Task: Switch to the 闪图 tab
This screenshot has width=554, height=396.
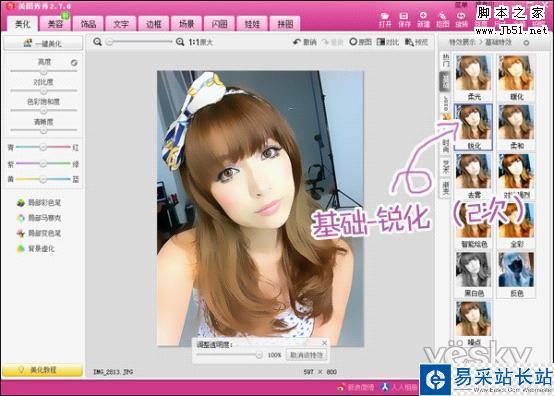Action: 219,24
